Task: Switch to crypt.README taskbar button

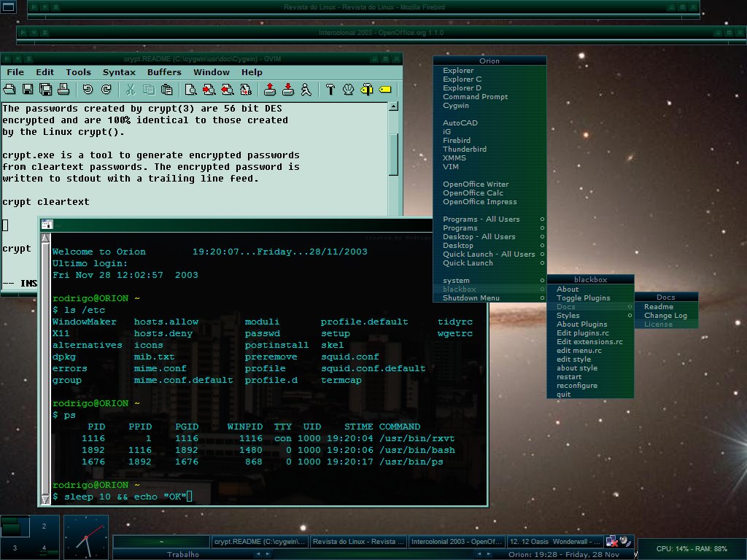Action: [x=260, y=542]
